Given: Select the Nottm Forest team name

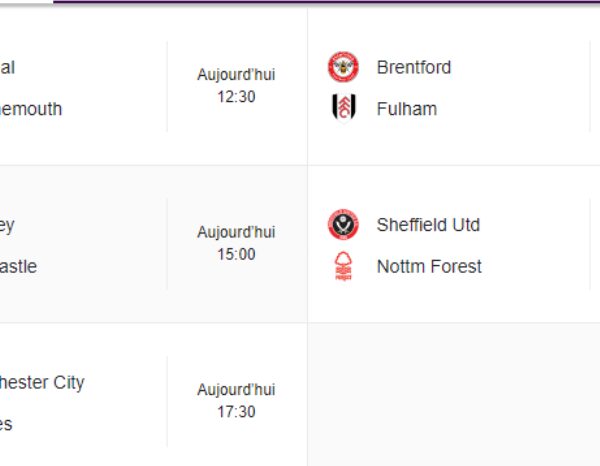Looking at the screenshot, I should [429, 266].
